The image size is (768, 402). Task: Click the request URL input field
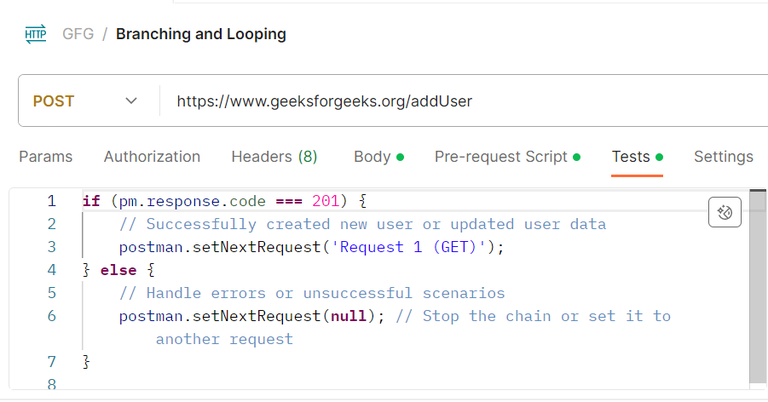463,101
